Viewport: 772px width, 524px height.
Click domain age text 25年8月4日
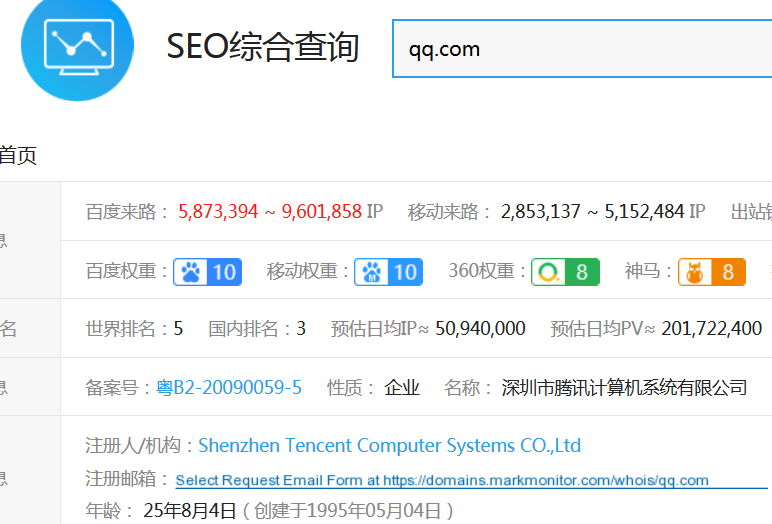190,511
